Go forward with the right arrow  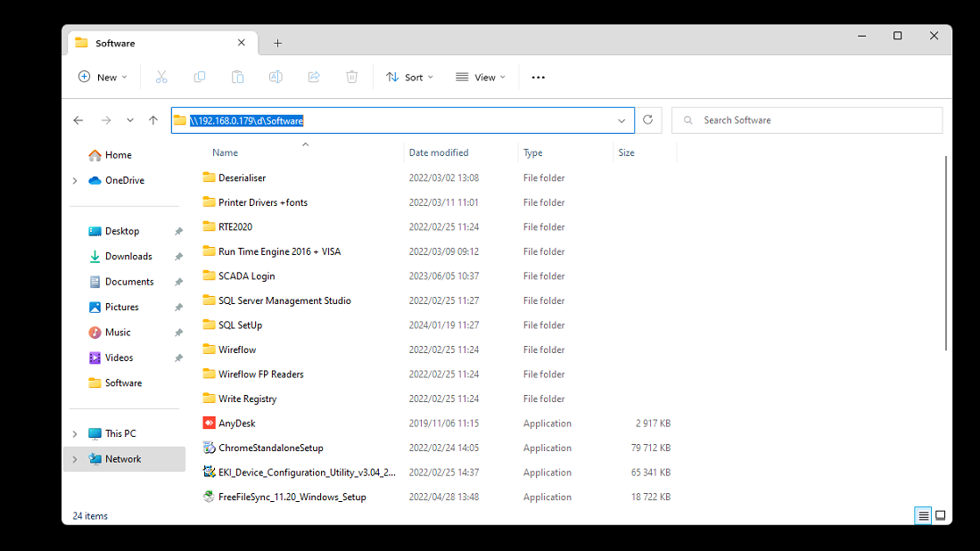pyautogui.click(x=105, y=120)
